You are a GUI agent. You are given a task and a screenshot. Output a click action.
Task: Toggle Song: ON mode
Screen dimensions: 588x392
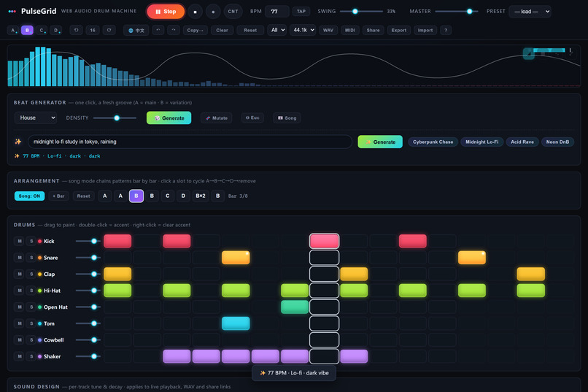[x=29, y=196]
